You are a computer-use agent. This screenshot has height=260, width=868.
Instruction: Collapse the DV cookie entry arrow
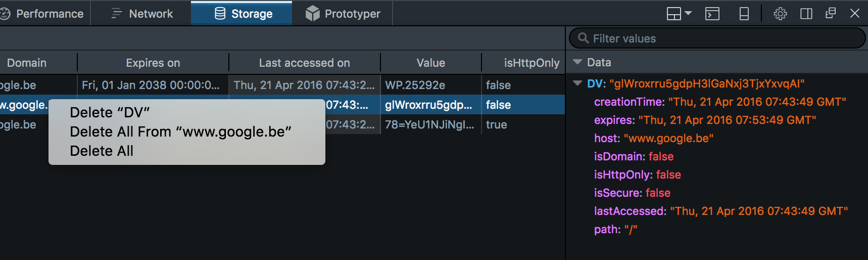coord(577,83)
